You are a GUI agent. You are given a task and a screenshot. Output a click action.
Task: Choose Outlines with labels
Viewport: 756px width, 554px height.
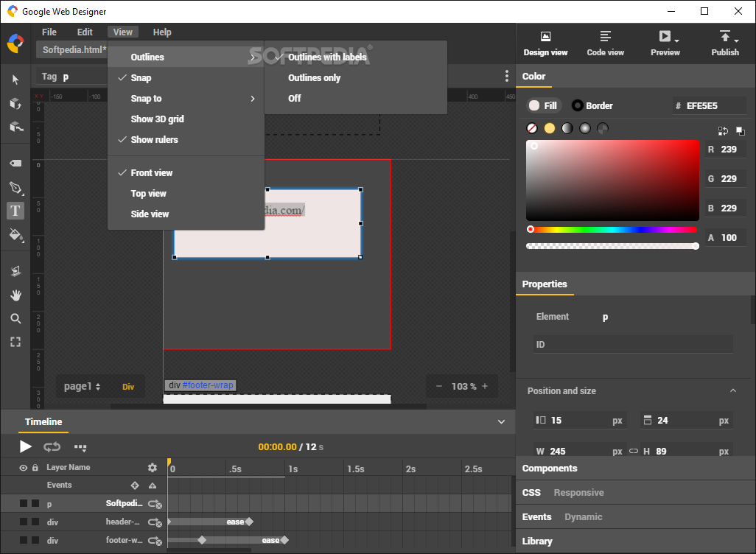[355, 57]
